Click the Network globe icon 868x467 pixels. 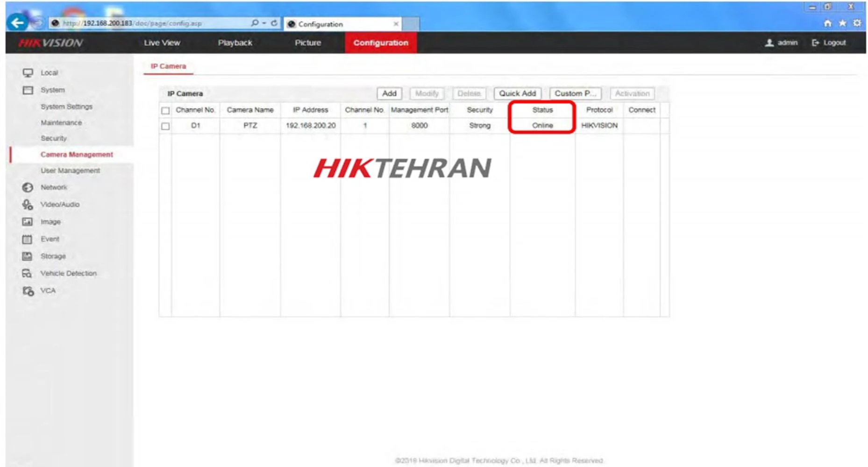point(28,187)
